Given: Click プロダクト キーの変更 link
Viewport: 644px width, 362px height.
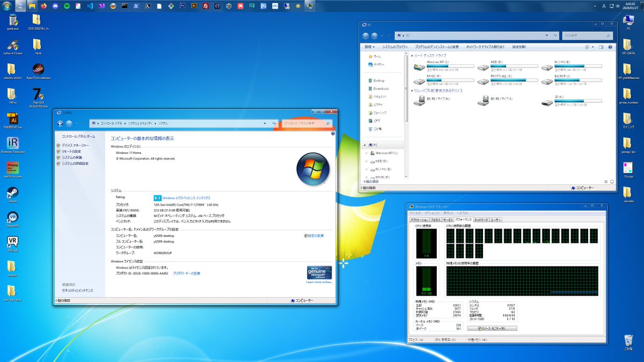Looking at the screenshot, I should tap(186, 274).
